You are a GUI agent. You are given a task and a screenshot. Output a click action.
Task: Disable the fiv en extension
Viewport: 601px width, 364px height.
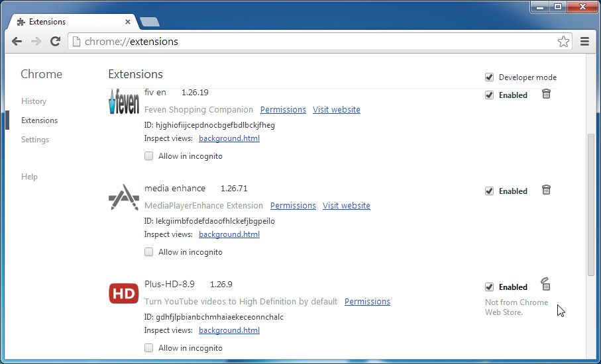489,95
